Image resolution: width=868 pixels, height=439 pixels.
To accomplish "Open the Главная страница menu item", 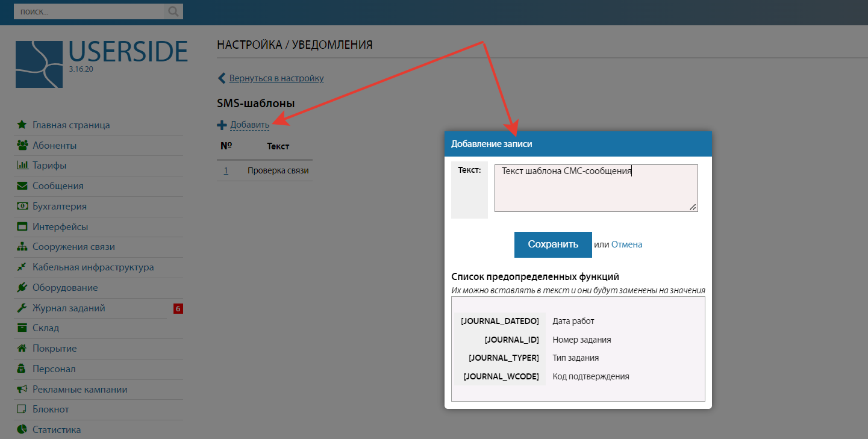I will tap(71, 125).
